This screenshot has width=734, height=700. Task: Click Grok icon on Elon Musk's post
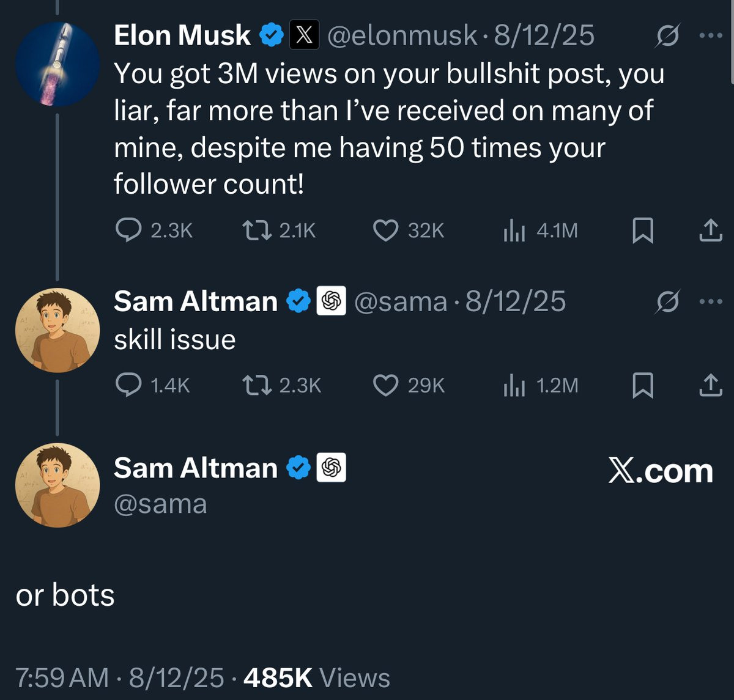point(667,37)
